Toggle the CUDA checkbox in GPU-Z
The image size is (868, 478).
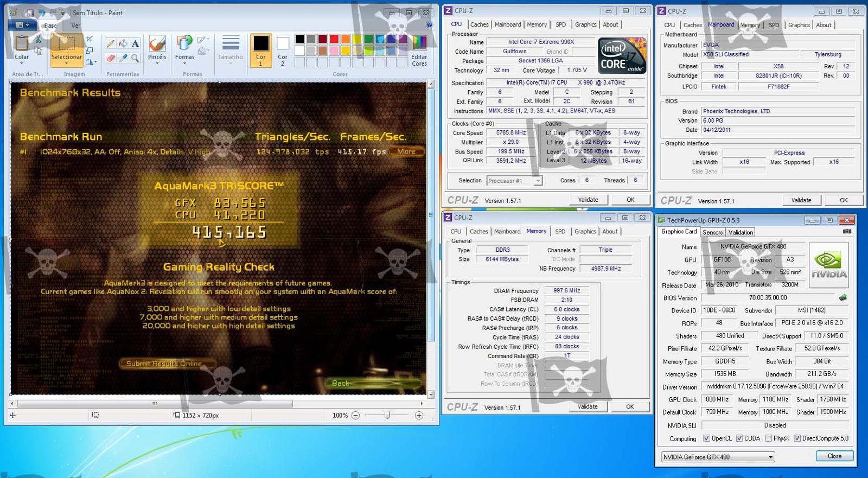[739, 438]
